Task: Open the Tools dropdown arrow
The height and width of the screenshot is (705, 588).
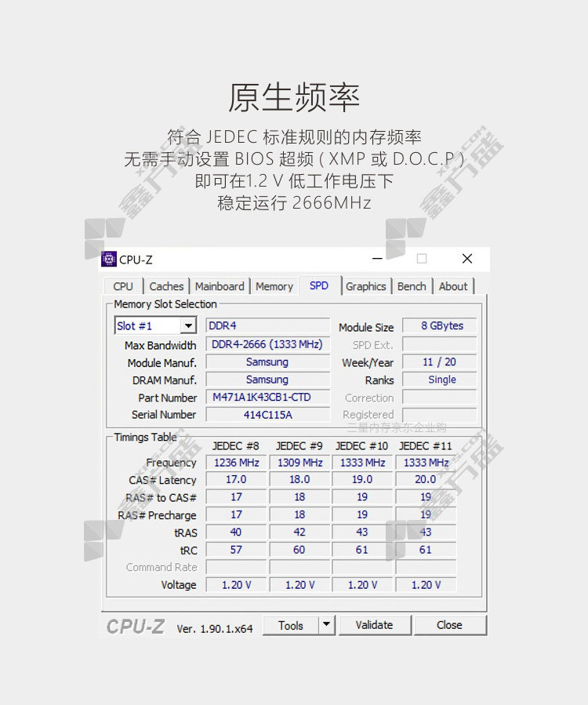Action: tap(327, 625)
